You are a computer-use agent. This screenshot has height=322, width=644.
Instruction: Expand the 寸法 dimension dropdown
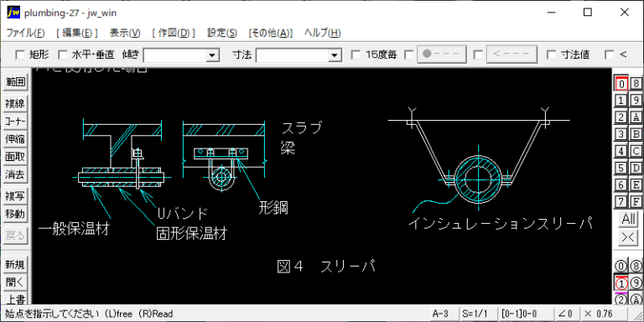pyautogui.click(x=335, y=55)
